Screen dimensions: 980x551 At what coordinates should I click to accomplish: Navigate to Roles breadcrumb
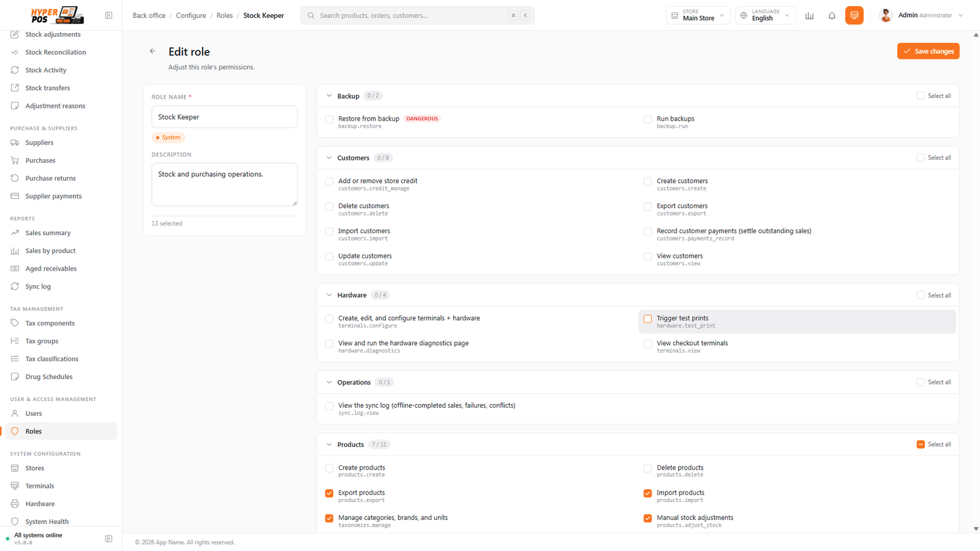[225, 15]
